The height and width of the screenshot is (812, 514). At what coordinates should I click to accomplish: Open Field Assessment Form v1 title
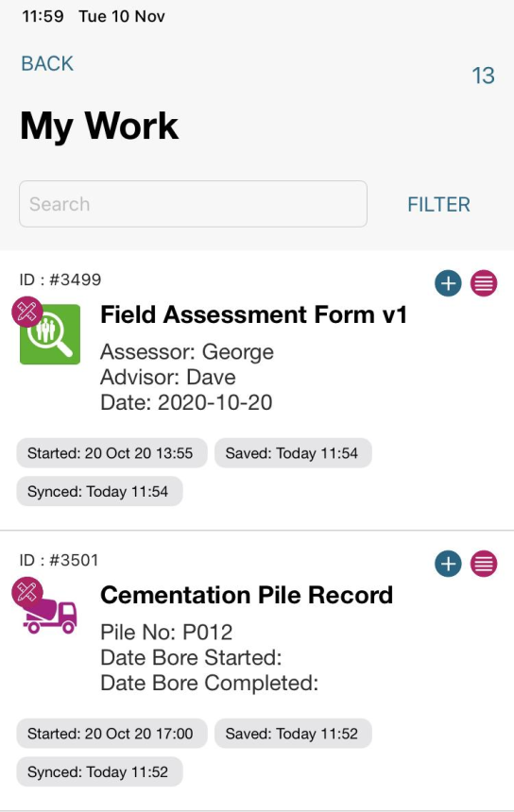click(254, 314)
